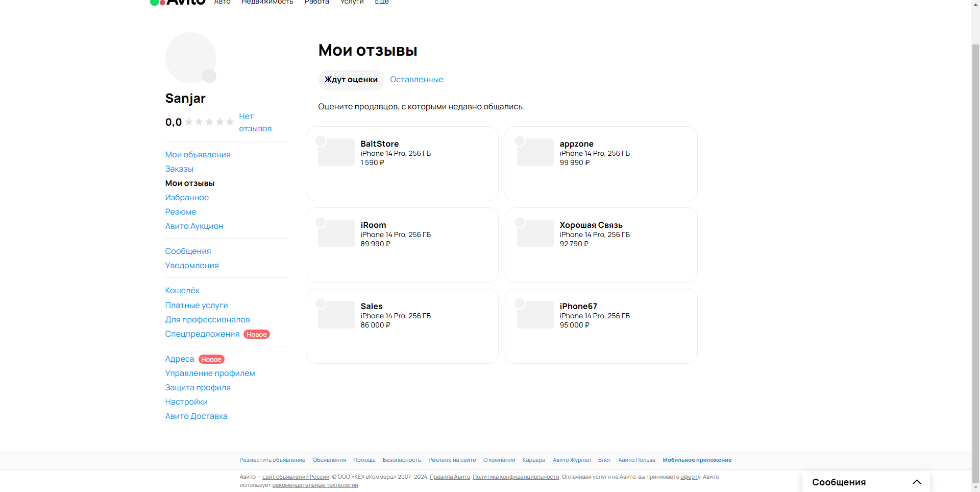Click the star rating next to 0,0
The height and width of the screenshot is (492, 980).
tap(209, 122)
